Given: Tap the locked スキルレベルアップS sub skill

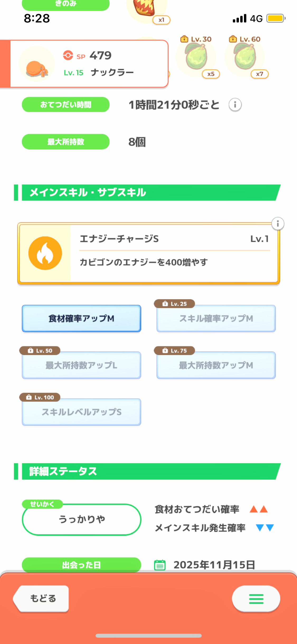Looking at the screenshot, I should coord(81,412).
